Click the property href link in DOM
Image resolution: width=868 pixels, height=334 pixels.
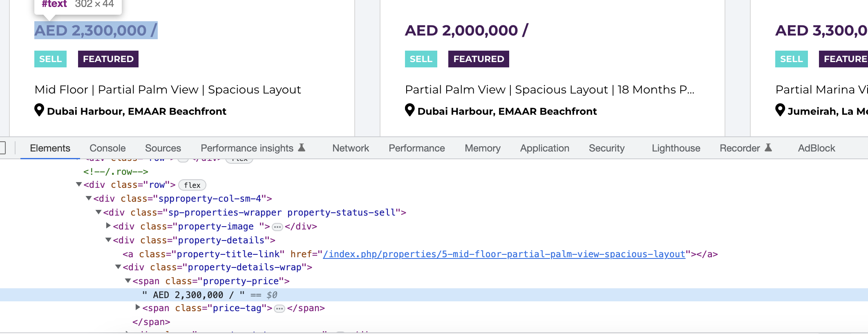click(503, 254)
